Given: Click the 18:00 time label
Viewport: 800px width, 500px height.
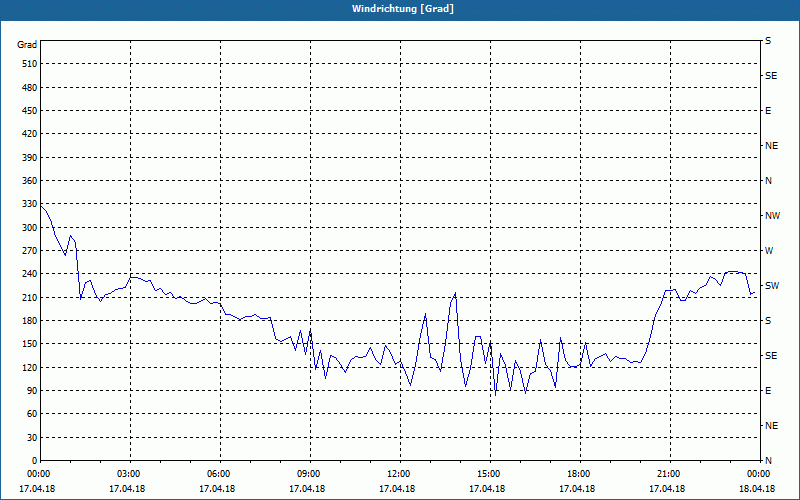Looking at the screenshot, I should (580, 473).
